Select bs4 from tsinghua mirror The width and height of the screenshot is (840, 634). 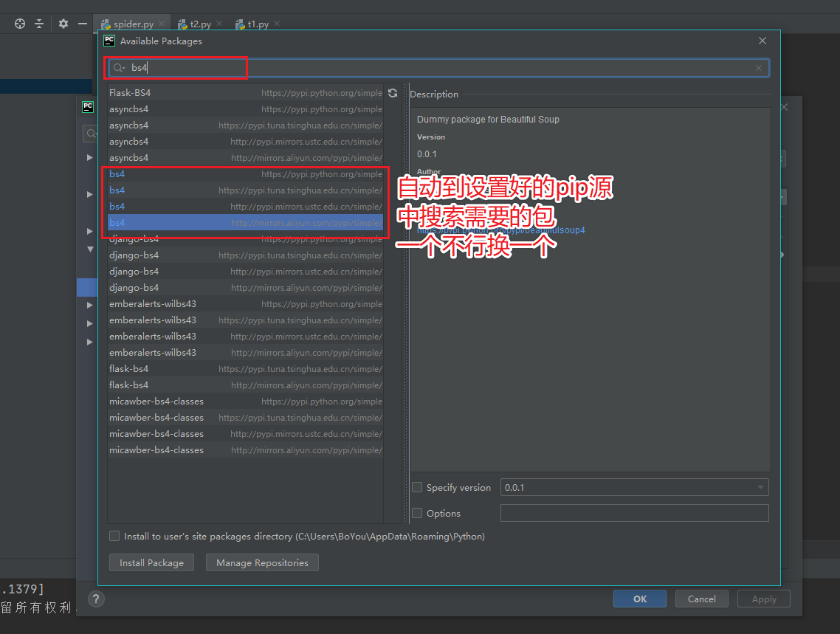(x=245, y=190)
